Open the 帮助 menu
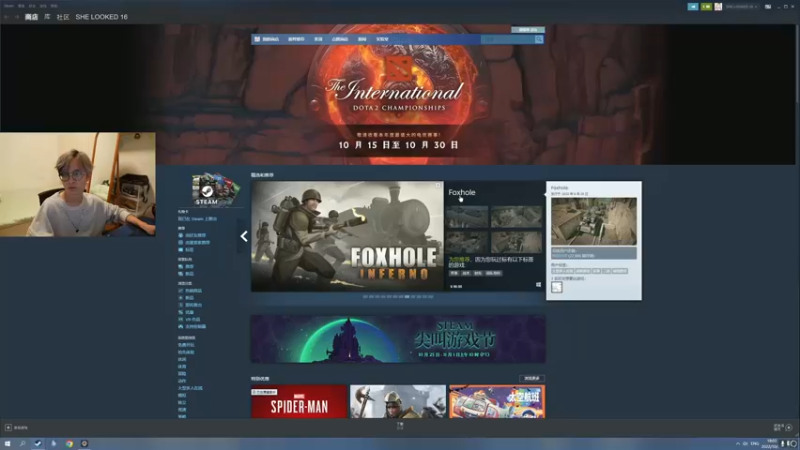The height and width of the screenshot is (450, 800). click(x=54, y=6)
